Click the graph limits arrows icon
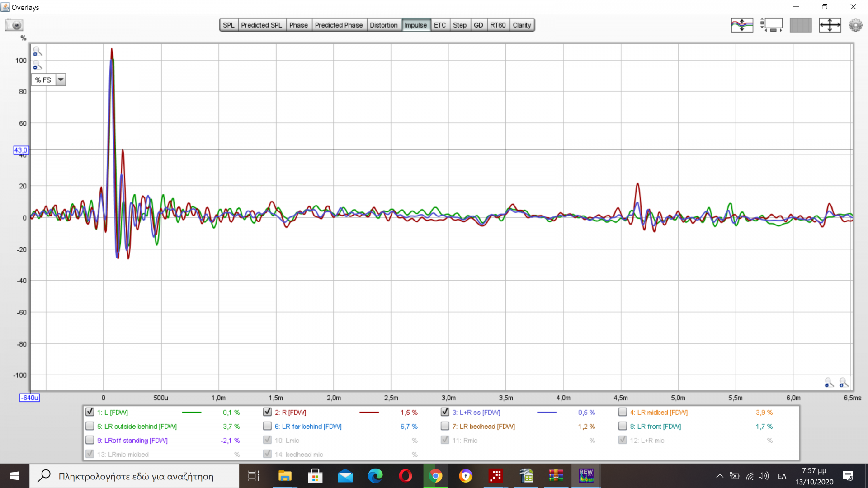Image resolution: width=868 pixels, height=488 pixels. click(x=830, y=25)
